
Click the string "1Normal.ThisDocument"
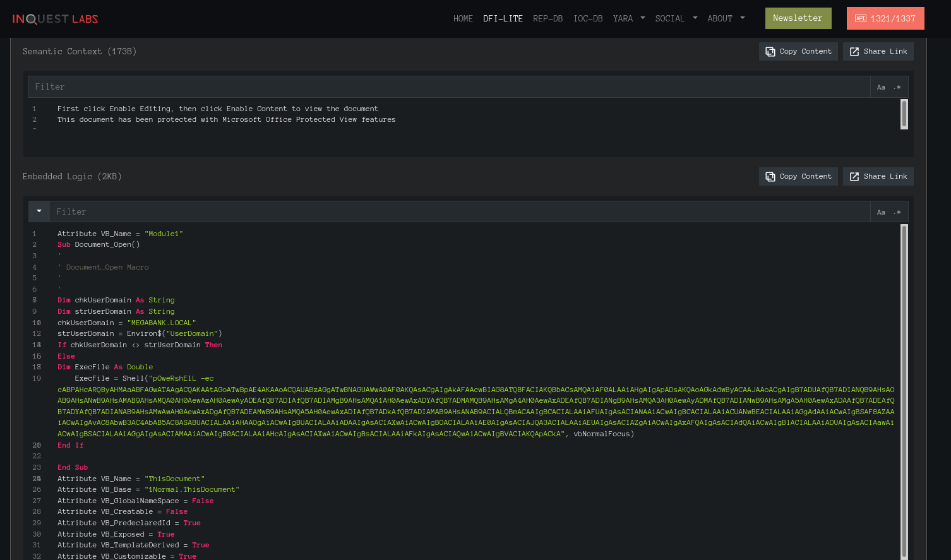192,489
